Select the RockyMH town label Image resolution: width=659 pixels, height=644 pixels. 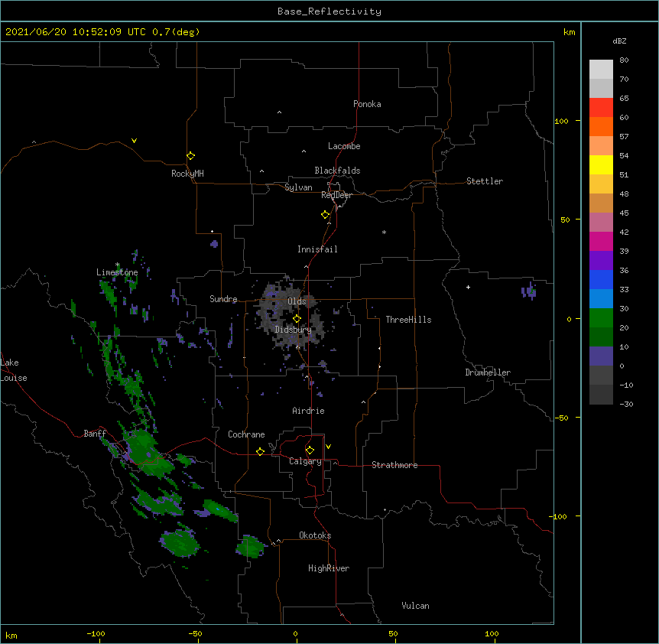(x=187, y=174)
